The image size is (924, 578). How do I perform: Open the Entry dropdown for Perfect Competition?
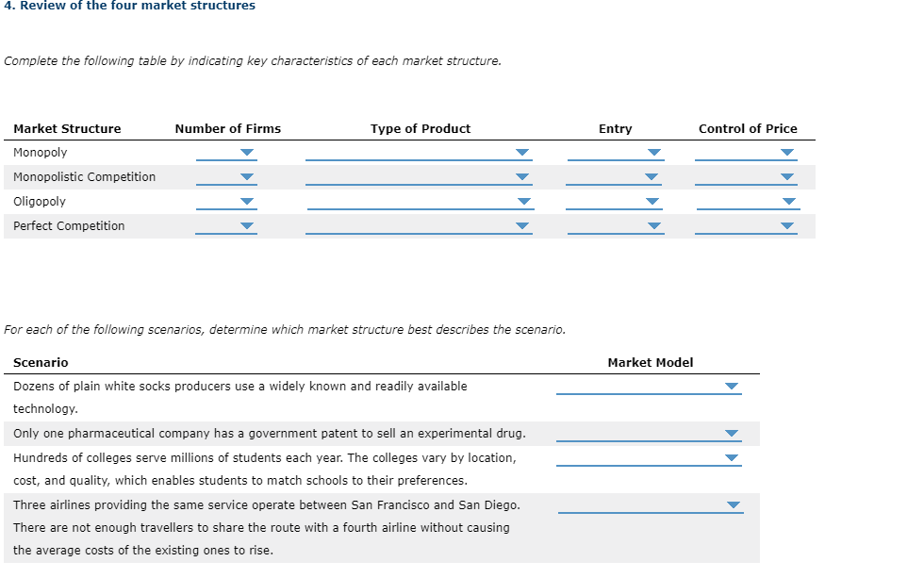[x=653, y=225]
